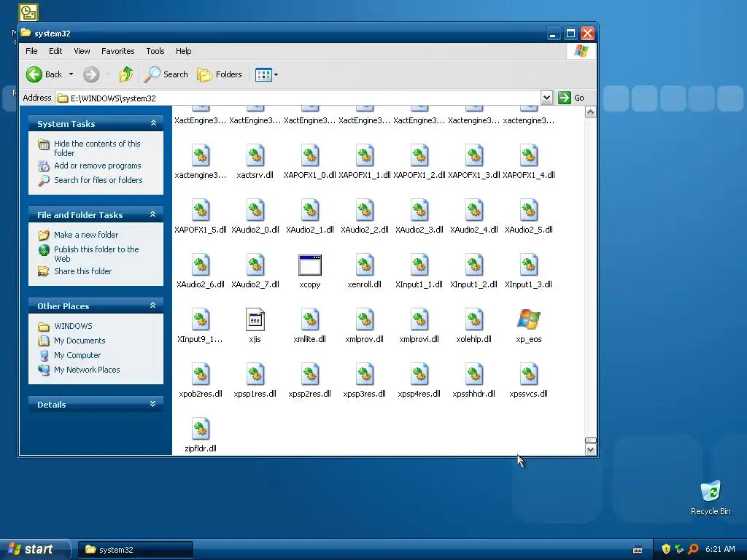Click Search for files or folders
The image size is (747, 560).
coord(98,180)
